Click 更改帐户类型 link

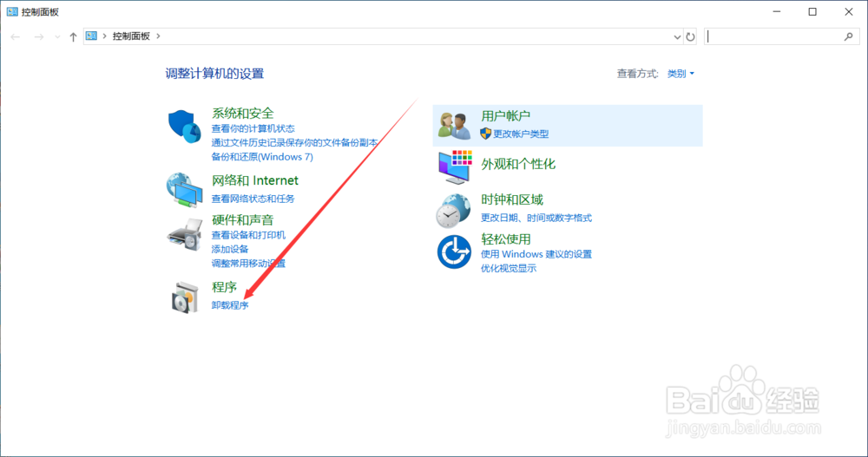520,134
